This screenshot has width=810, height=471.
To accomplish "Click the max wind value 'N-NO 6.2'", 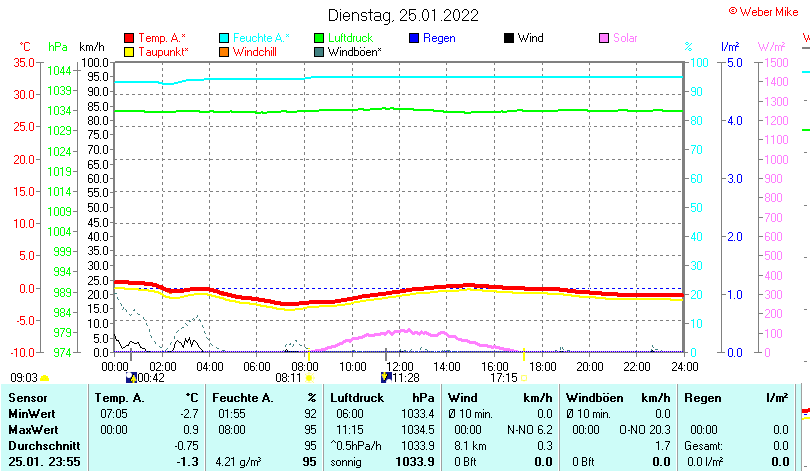I will point(529,430).
